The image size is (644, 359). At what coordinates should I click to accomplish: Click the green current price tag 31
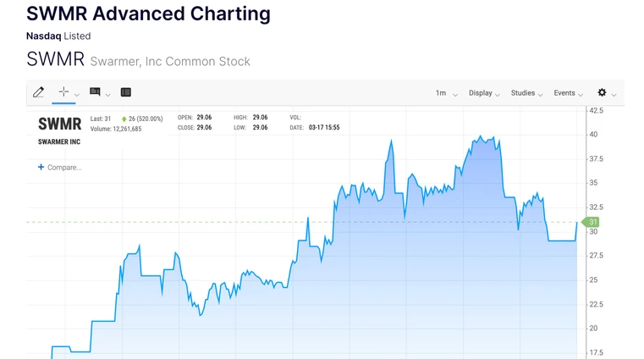click(x=592, y=222)
